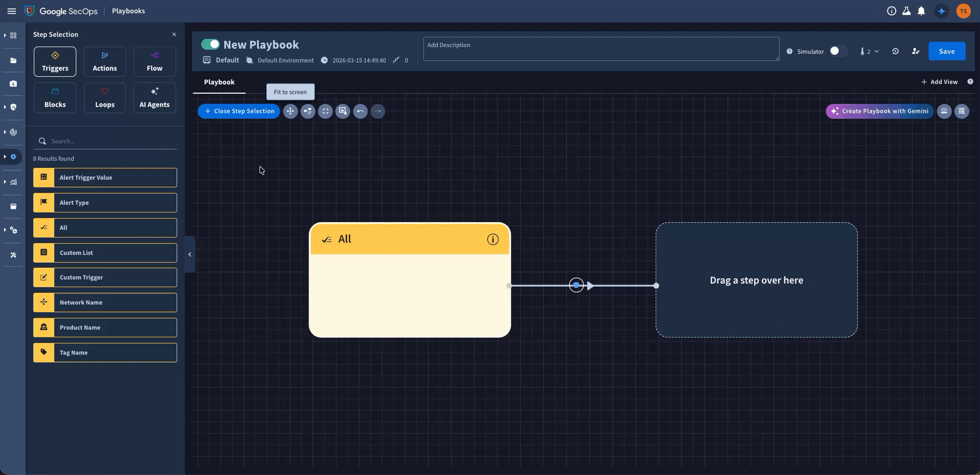The image size is (980, 475).
Task: Click the Fit to screen toolbar icon
Action: click(x=290, y=111)
